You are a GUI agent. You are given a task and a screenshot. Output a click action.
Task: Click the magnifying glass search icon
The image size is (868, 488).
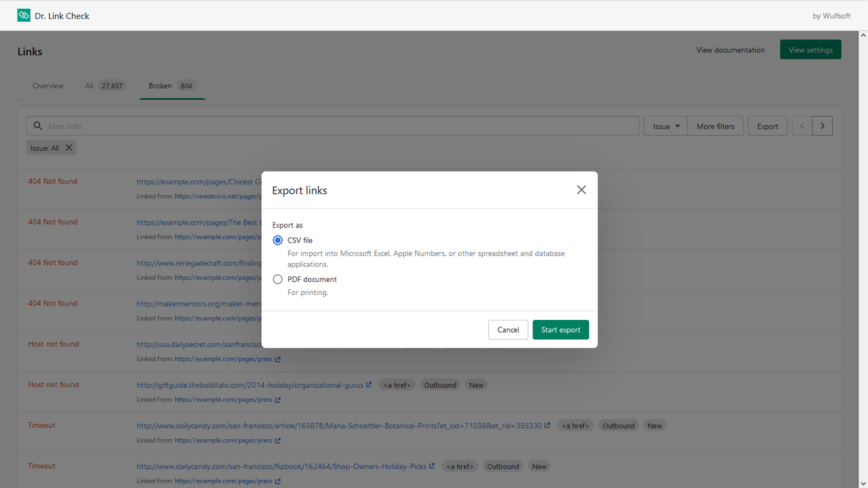[x=37, y=125]
